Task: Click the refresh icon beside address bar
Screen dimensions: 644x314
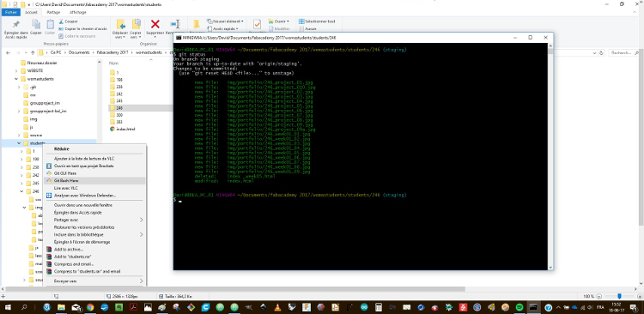Action: 601,52
